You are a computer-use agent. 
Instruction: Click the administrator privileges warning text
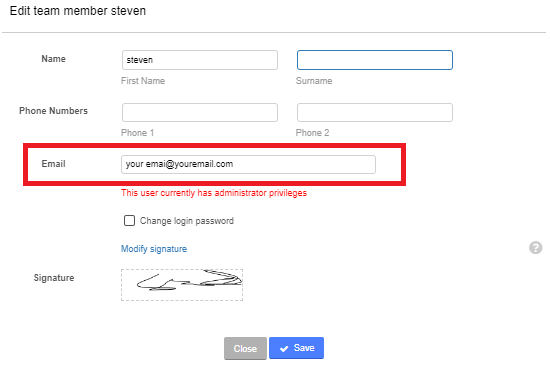(x=214, y=193)
